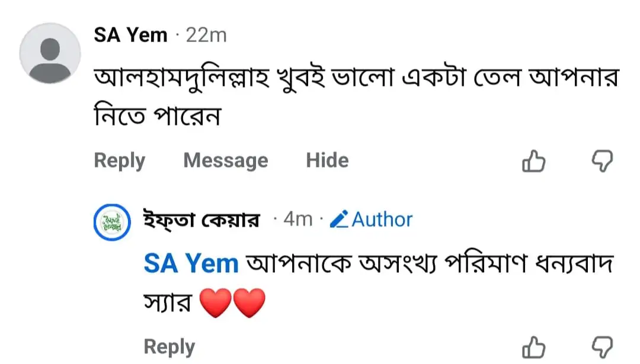Reply to SA Yem's comment
Viewport: 640px width, 364px height.
120,160
